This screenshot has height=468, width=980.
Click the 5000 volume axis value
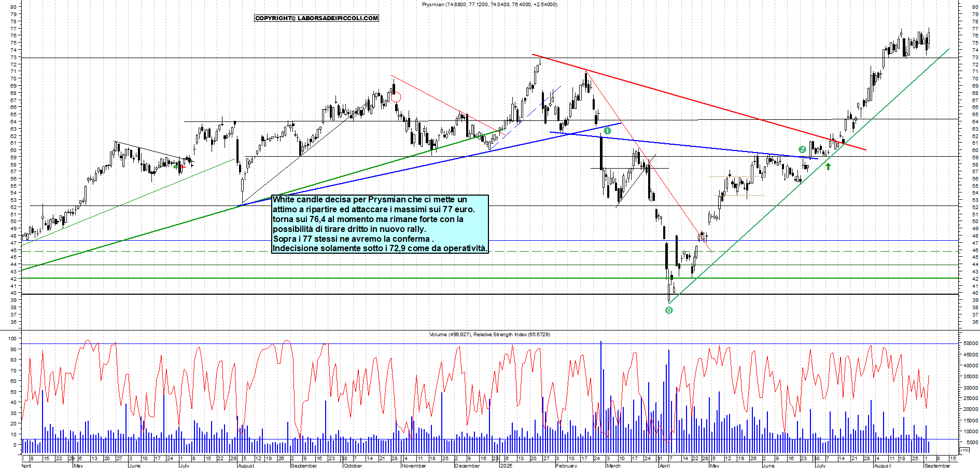pyautogui.click(x=972, y=442)
